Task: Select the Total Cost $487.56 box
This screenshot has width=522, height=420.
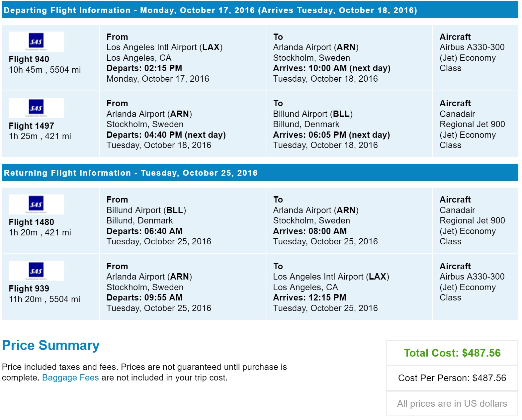Action: point(452,353)
